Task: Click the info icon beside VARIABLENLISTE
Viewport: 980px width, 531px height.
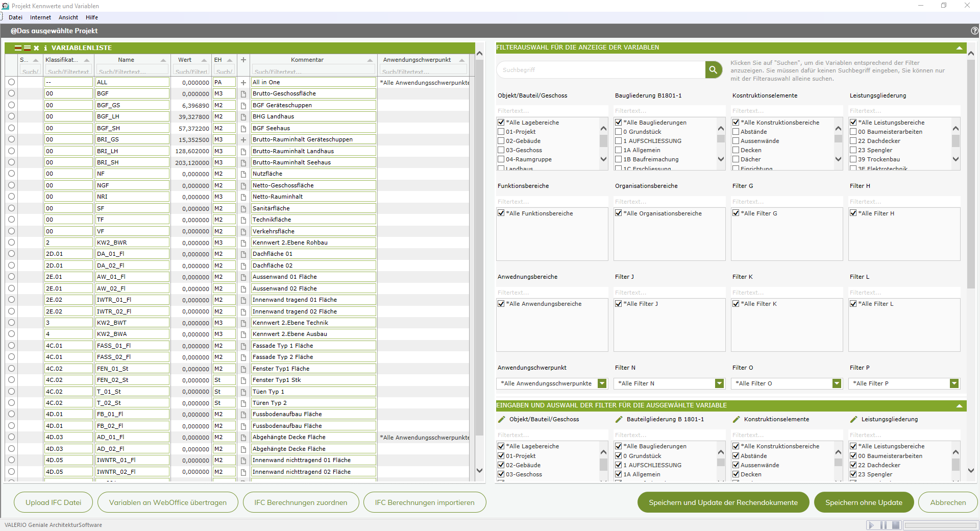Action: tap(45, 48)
